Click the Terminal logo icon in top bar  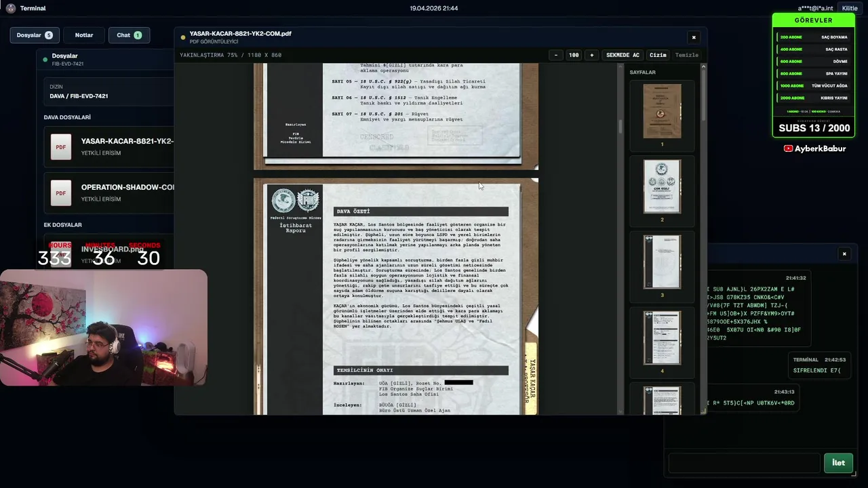pos(10,8)
